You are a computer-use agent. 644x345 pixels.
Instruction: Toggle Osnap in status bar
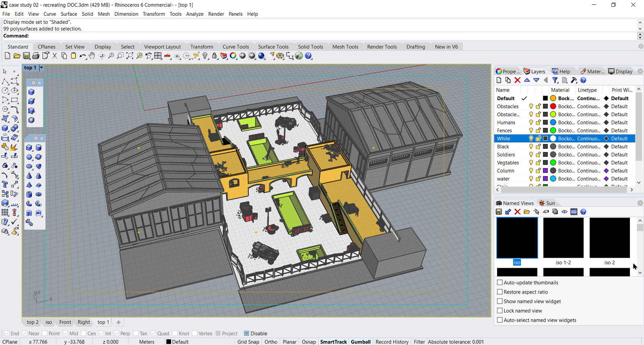click(309, 342)
